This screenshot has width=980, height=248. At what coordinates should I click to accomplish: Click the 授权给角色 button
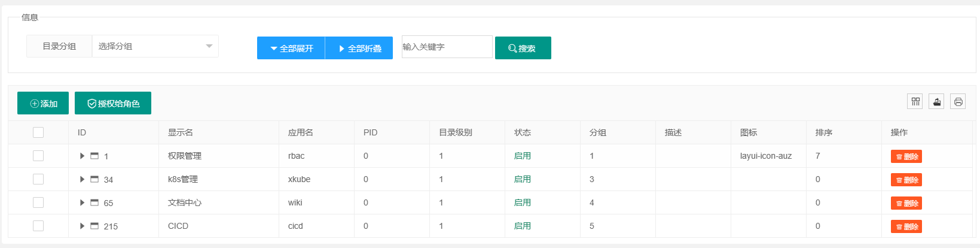pyautogui.click(x=113, y=103)
